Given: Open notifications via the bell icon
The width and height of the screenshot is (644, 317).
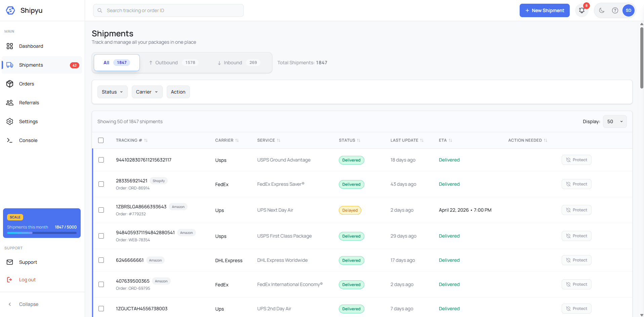Looking at the screenshot, I should [581, 10].
